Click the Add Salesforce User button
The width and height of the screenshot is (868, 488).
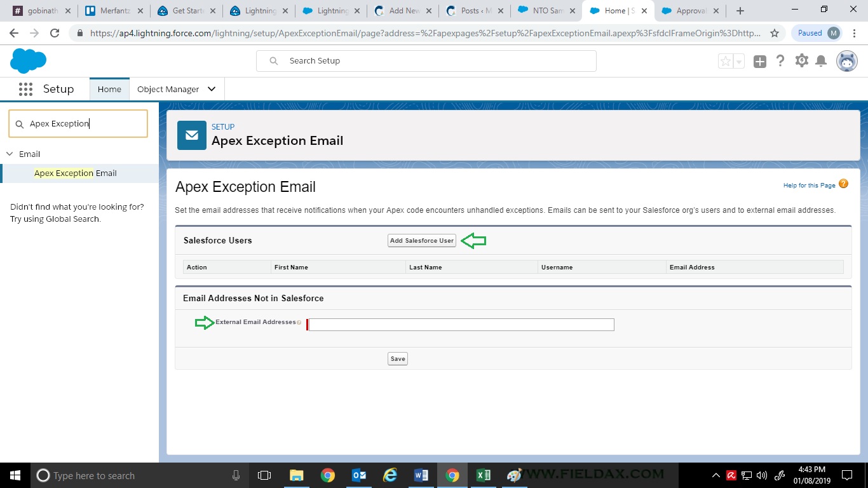tap(422, 241)
